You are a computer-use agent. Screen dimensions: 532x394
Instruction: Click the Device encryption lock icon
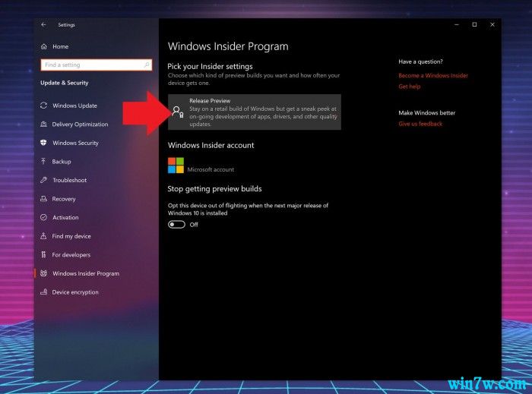(x=43, y=292)
